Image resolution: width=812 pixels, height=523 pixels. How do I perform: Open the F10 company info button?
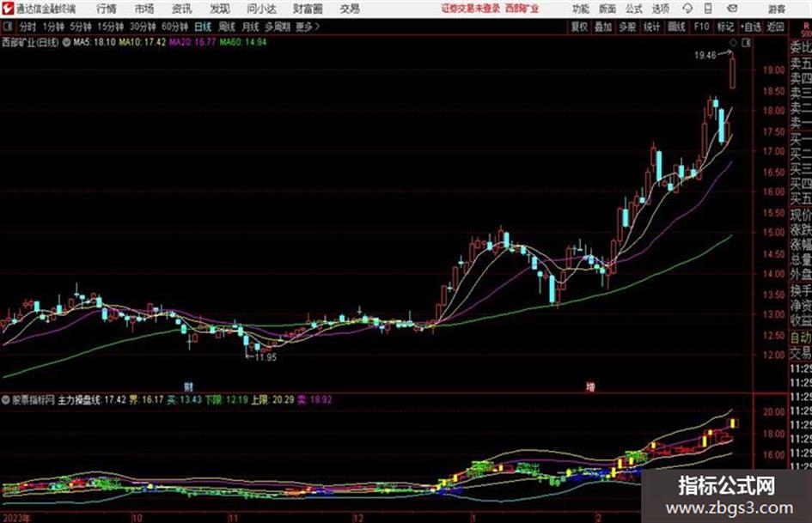click(702, 27)
